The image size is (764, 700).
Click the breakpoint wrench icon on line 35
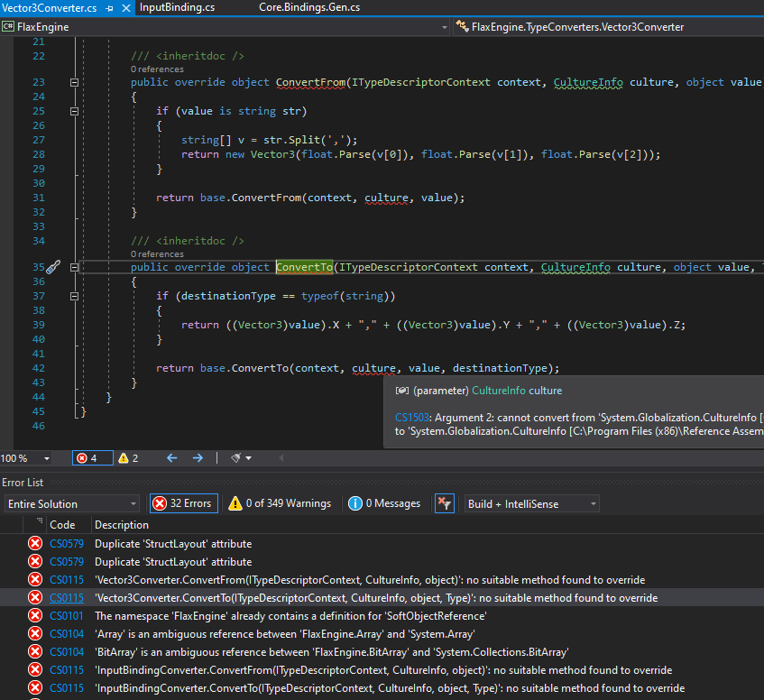tap(53, 267)
